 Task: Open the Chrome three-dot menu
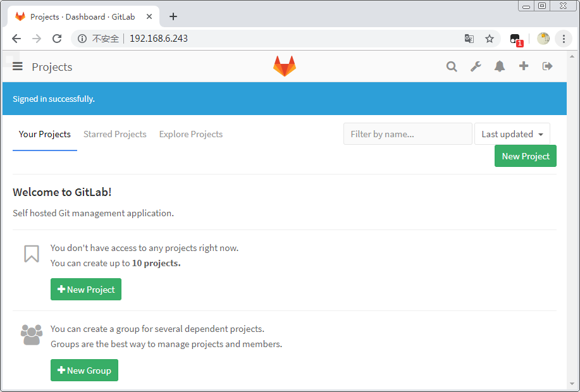click(x=564, y=39)
